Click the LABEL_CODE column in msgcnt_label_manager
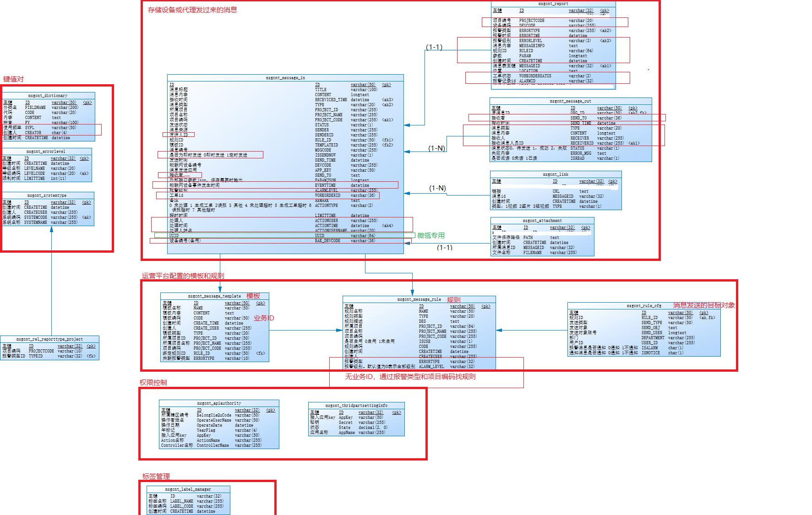Image resolution: width=812 pixels, height=515 pixels. point(181,506)
